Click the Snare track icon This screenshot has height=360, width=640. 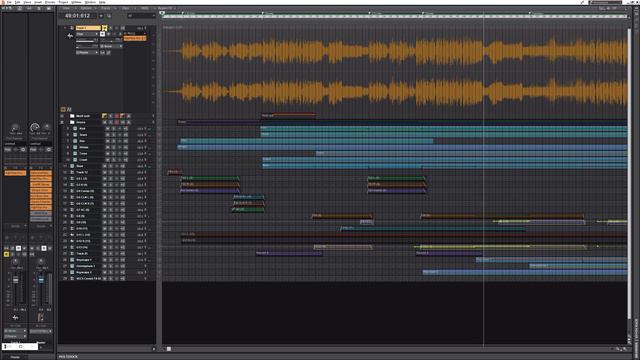75,135
